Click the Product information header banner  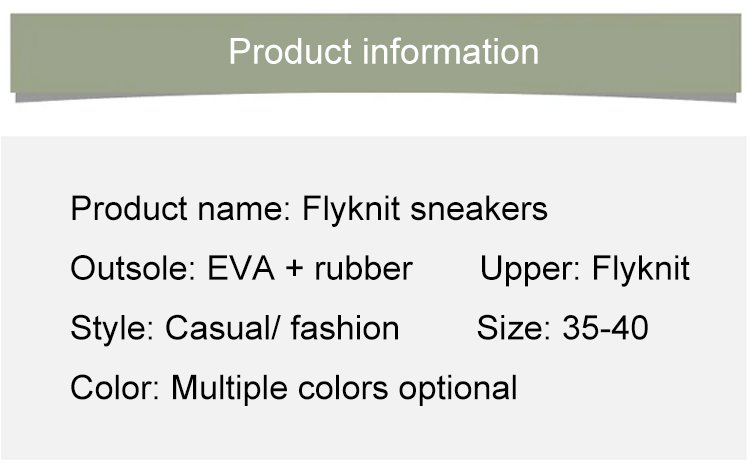click(x=375, y=56)
